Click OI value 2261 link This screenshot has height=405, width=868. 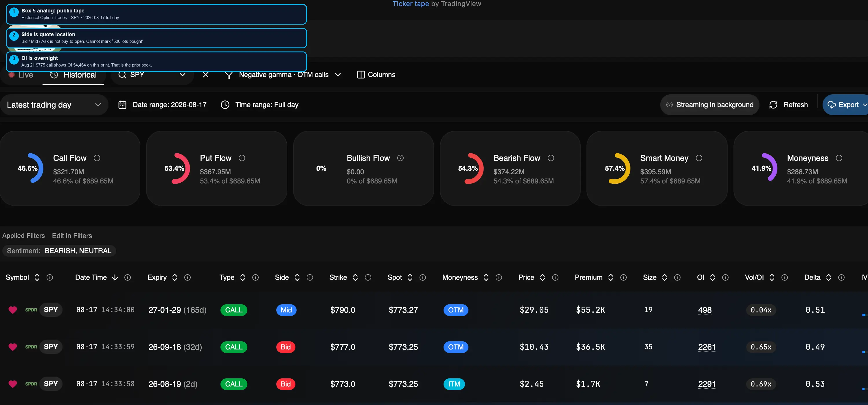pos(707,347)
